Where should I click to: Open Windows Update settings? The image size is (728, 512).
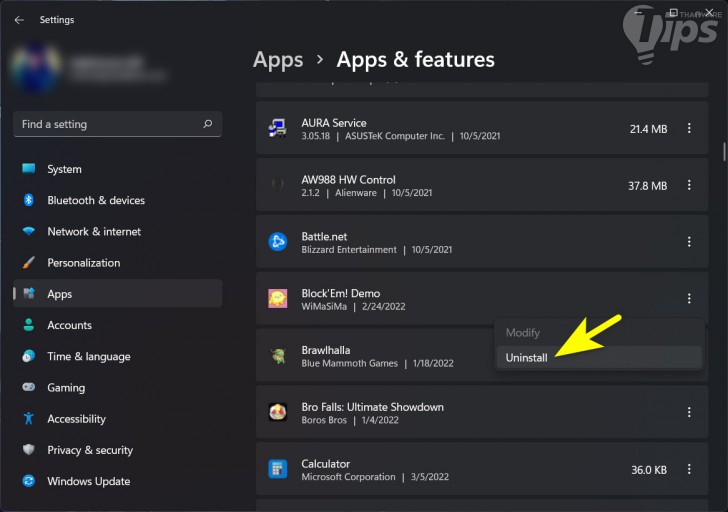pos(117,481)
